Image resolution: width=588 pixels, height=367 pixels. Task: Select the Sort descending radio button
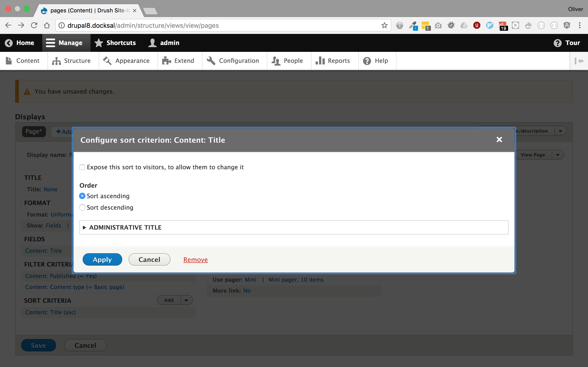(x=82, y=208)
